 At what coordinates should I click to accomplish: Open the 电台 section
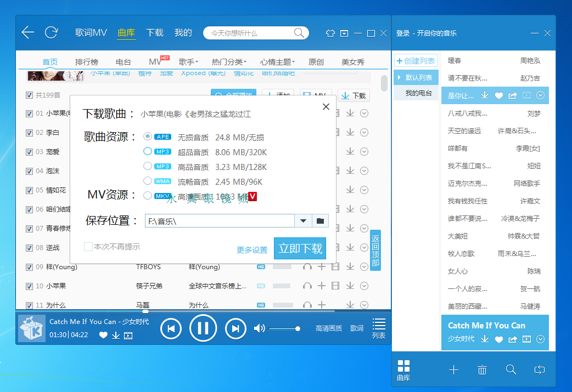pos(124,61)
